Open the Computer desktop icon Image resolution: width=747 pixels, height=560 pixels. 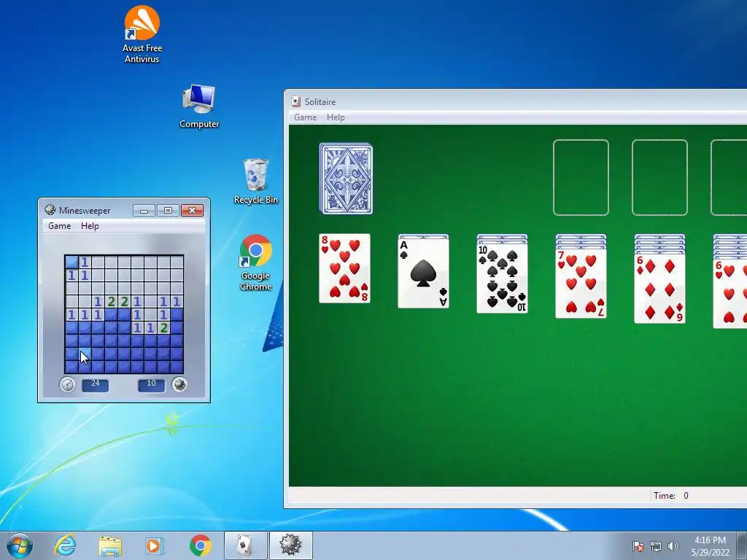click(199, 106)
